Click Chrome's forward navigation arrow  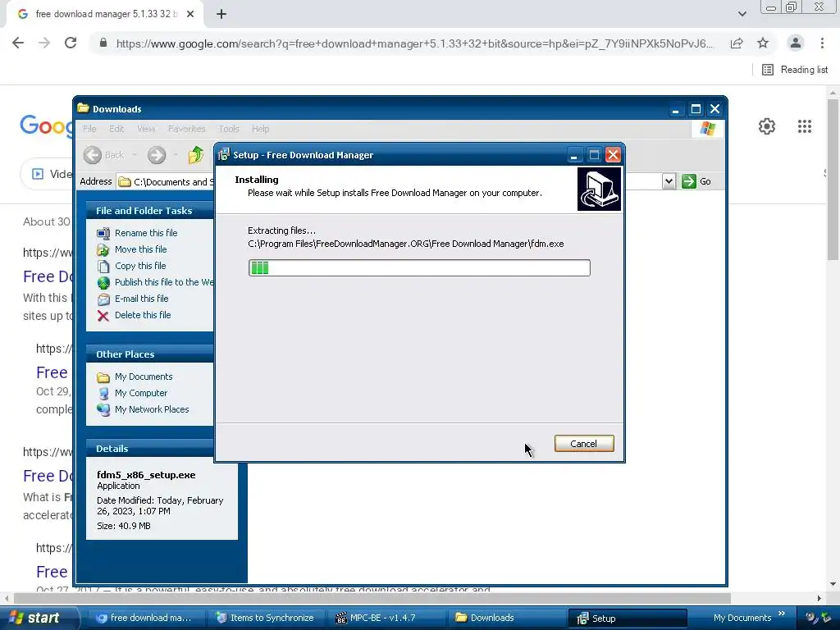[44, 43]
